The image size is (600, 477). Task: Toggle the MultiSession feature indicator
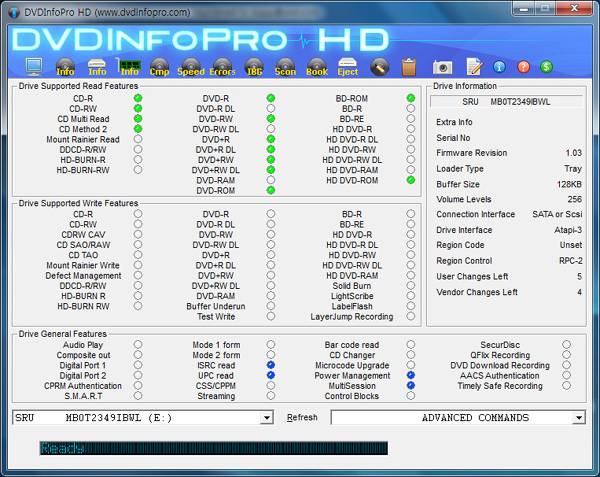click(x=411, y=385)
